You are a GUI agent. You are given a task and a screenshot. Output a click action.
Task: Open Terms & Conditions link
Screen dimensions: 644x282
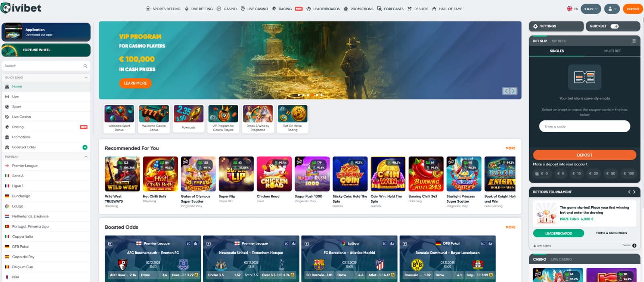coord(611,233)
